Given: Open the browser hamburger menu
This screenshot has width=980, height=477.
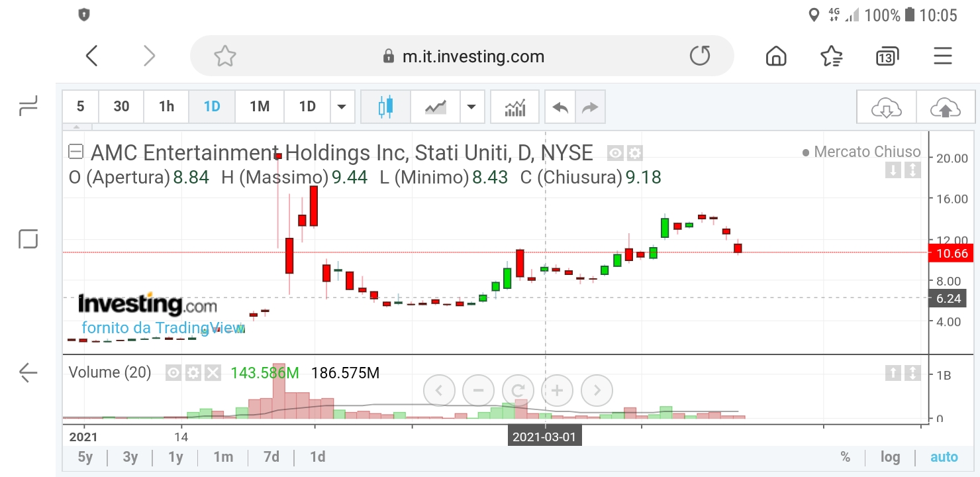Looking at the screenshot, I should 943,56.
